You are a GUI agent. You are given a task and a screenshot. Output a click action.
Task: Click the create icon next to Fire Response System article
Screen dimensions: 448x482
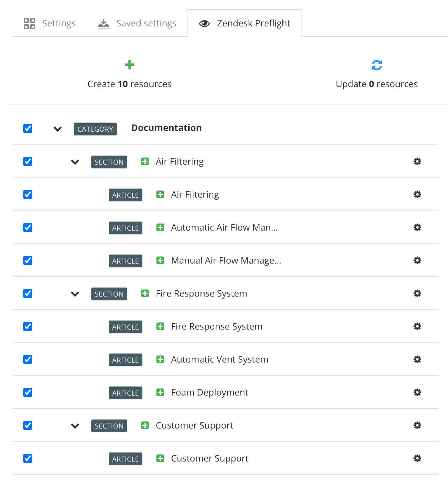(x=160, y=326)
